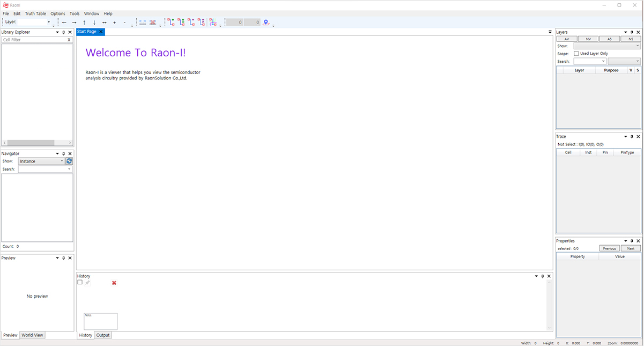Screen dimensions: 644x346
Task: Click the AS button in Layers
Action: (609, 39)
